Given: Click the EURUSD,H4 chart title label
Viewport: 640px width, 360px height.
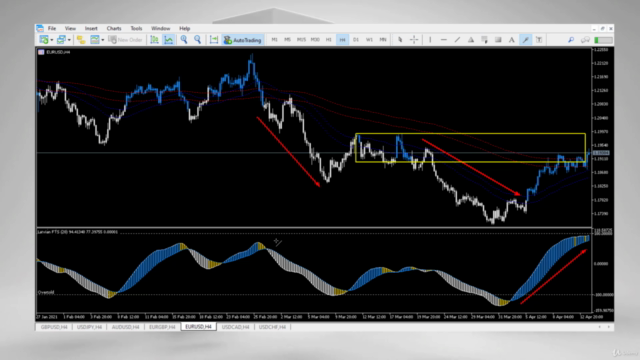Looking at the screenshot, I should coord(58,52).
